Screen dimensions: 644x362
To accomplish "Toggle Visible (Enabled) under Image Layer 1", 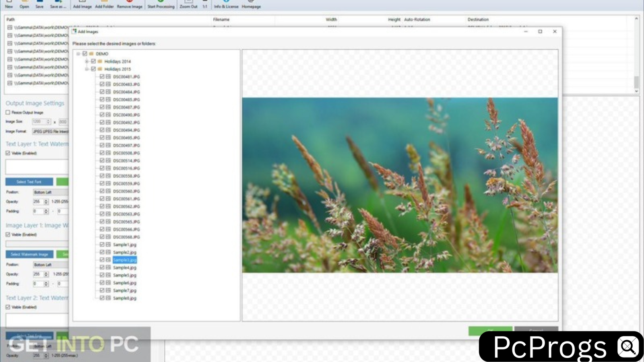I will tap(8, 234).
